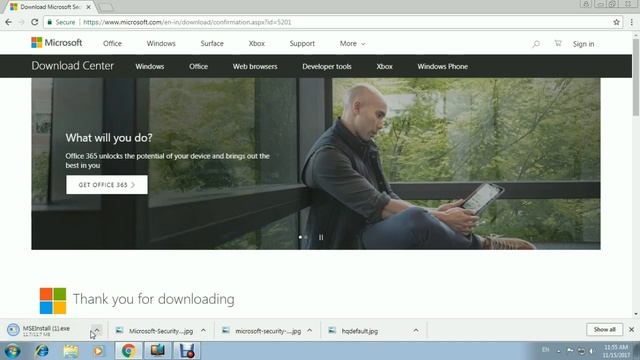Open options arrow for Microsoft-Security...jpg download
Viewport: 640px width, 360px height.
click(x=203, y=331)
